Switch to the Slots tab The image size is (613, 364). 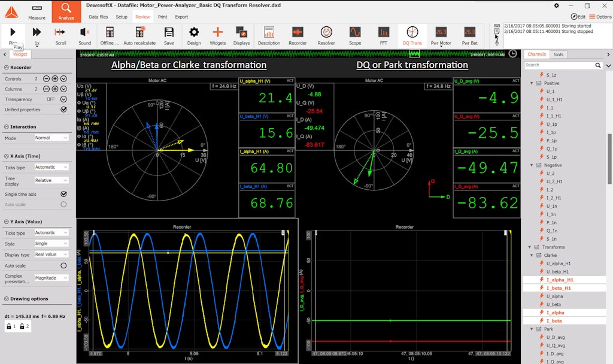[559, 54]
